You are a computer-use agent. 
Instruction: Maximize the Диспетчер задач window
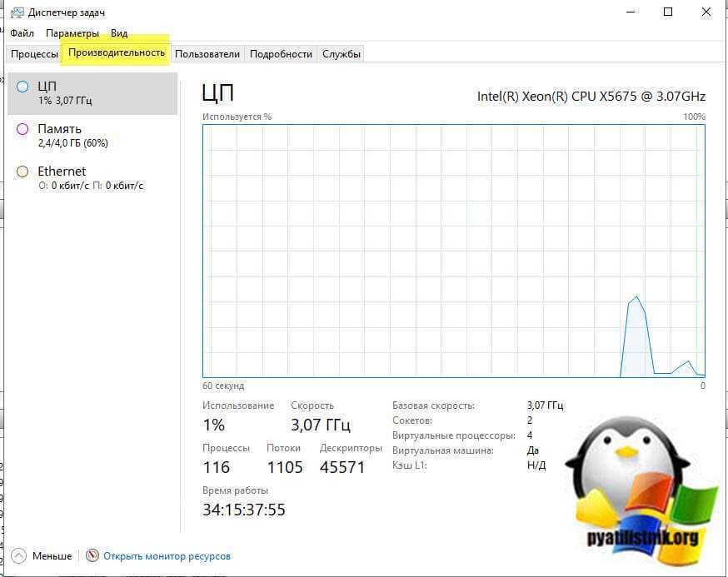click(668, 12)
